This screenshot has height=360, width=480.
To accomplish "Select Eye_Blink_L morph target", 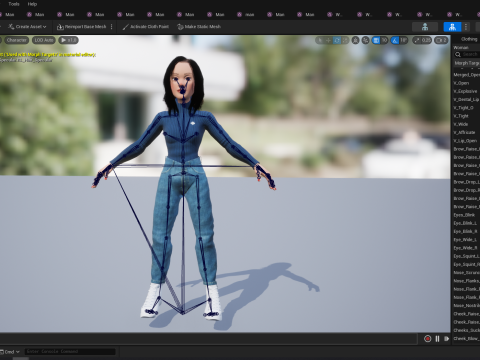I will tap(466, 223).
